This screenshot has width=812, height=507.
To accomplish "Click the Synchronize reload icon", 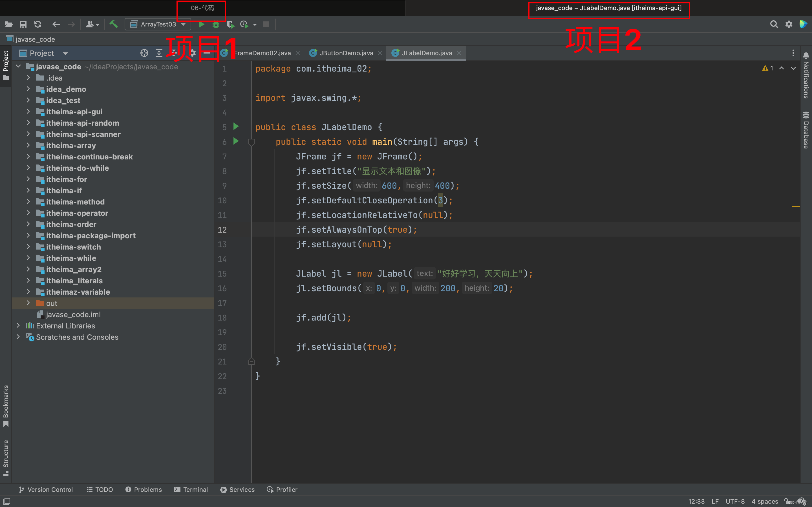I will 37,25.
